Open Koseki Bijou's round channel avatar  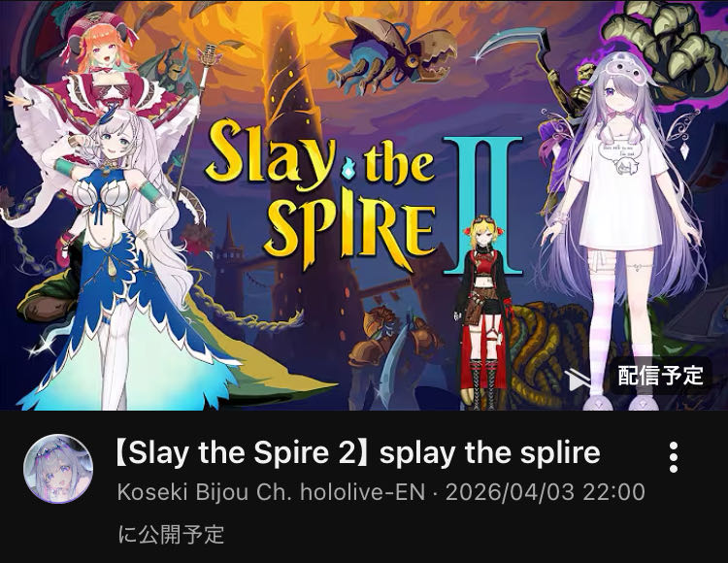tap(58, 469)
